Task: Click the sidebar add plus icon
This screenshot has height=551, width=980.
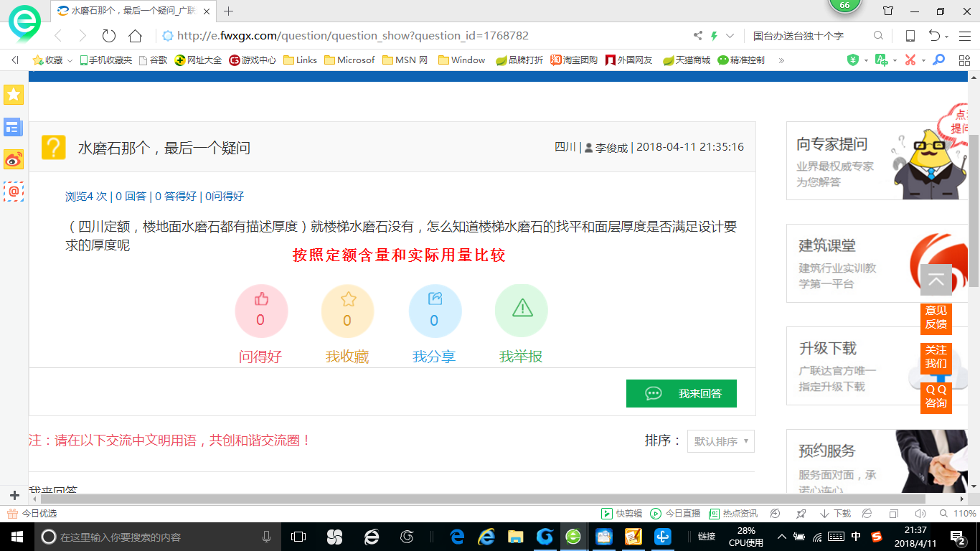Action: pyautogui.click(x=14, y=495)
